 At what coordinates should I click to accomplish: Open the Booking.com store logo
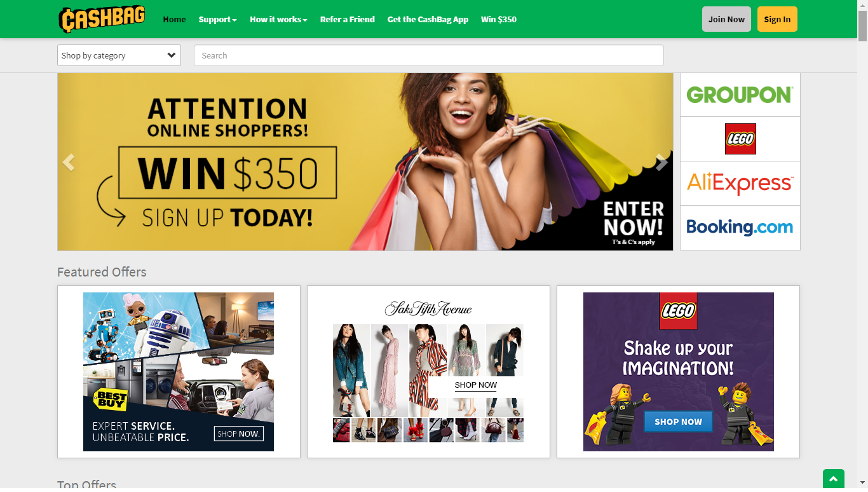point(740,228)
